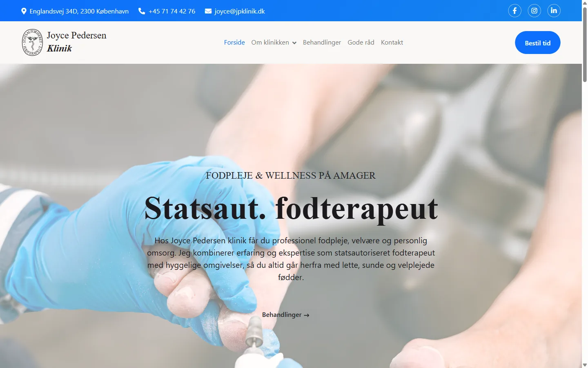The image size is (588, 368).
Task: Click the page's vertical scrollbar thumb
Action: tap(585, 44)
